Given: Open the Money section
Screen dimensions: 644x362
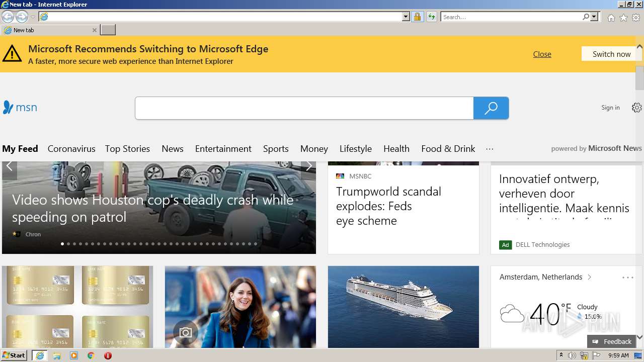Looking at the screenshot, I should click(x=314, y=149).
